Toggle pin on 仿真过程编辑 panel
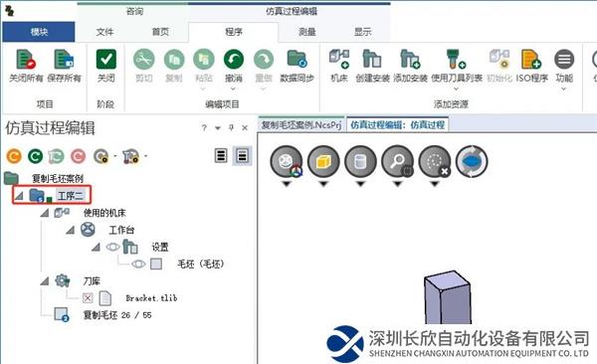597x364 pixels. (x=231, y=128)
